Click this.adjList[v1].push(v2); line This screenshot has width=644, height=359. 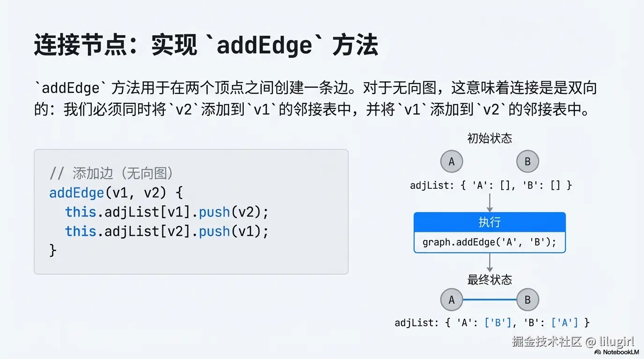click(167, 212)
